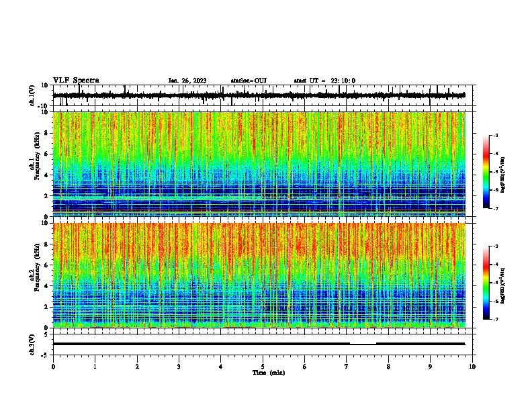Click time axis tick label "3"
Image resolution: width=532 pixels, height=411 pixels.
pos(179,367)
